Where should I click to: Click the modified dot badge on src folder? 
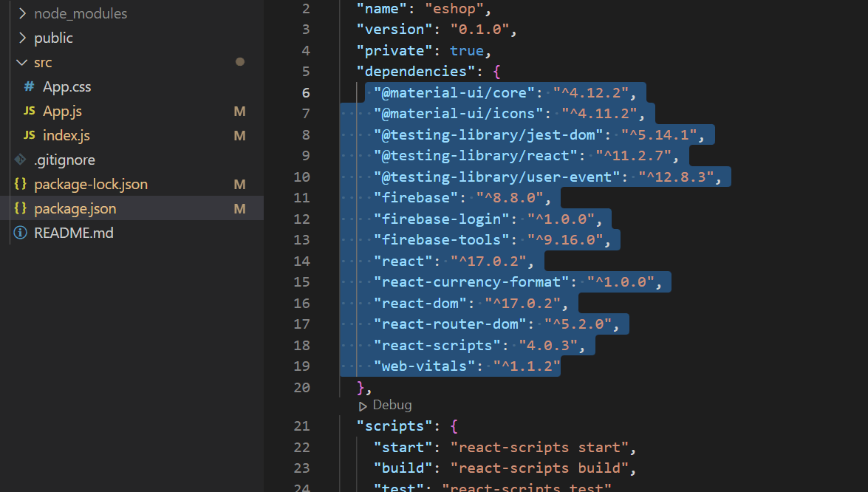(x=239, y=62)
